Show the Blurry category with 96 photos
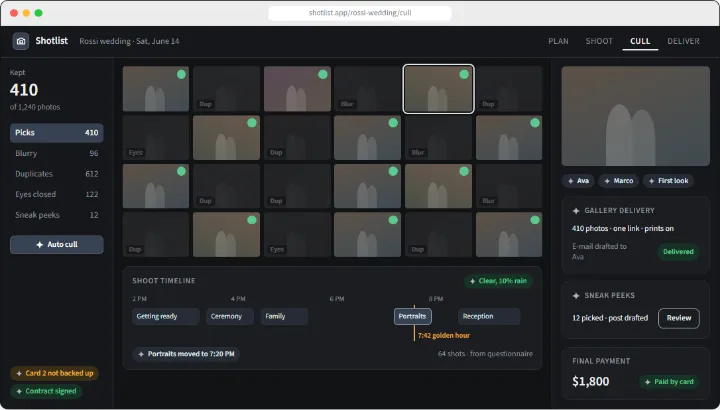This screenshot has height=410, width=720. click(x=56, y=153)
